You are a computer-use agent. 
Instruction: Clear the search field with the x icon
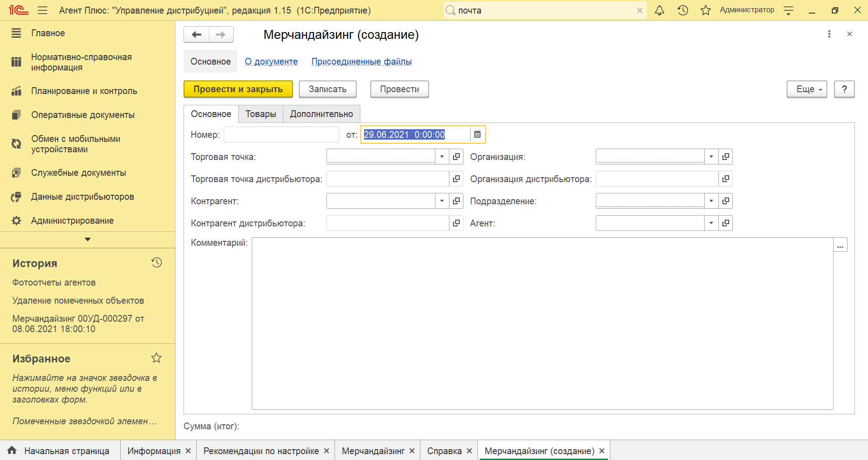tap(640, 10)
